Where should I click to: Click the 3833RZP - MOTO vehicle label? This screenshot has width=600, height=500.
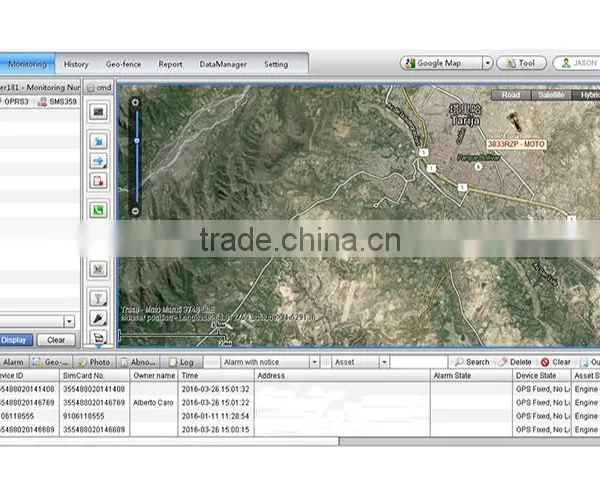click(x=516, y=144)
